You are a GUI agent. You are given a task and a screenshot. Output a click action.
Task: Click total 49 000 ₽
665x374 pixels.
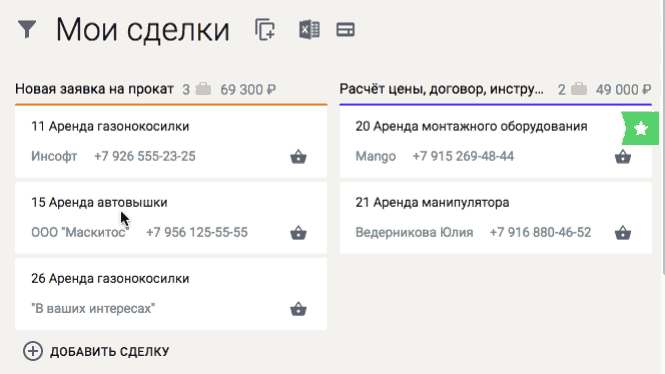[x=623, y=89]
